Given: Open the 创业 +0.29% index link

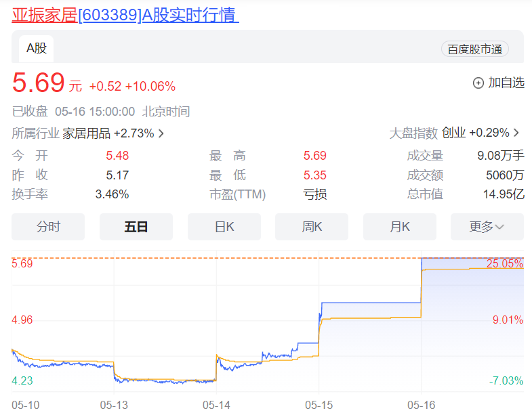Looking at the screenshot, I should (x=475, y=133).
